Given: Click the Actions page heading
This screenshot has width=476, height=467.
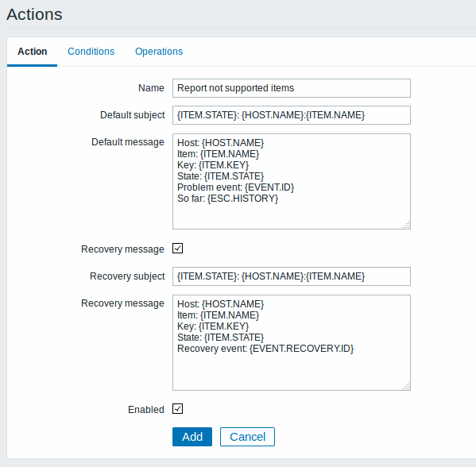Looking at the screenshot, I should pos(34,14).
